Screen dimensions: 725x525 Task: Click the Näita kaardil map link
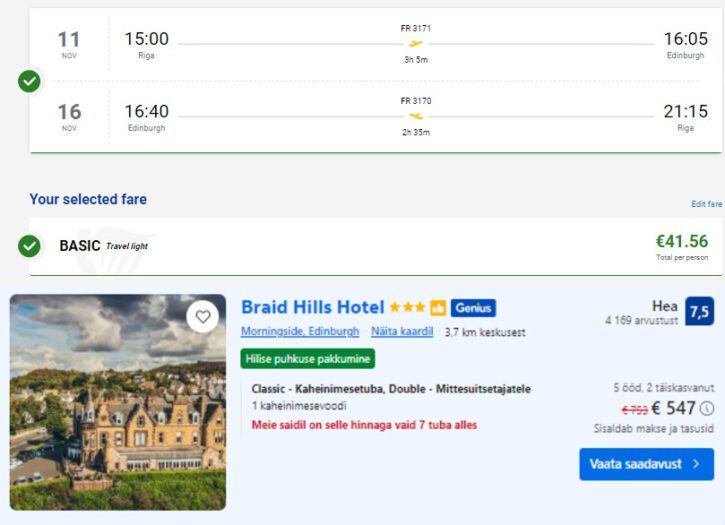(402, 332)
